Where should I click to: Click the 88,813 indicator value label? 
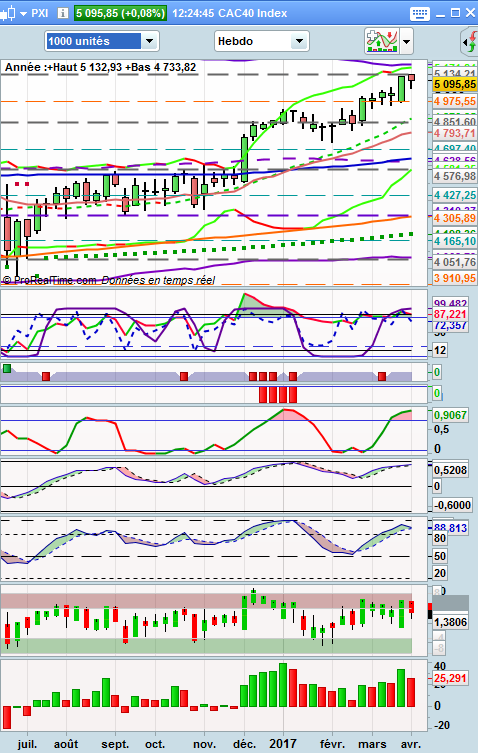coord(450,528)
